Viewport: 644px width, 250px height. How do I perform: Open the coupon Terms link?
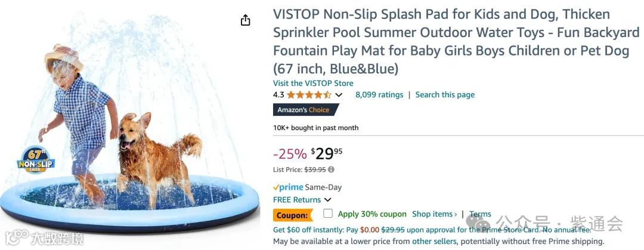tap(480, 214)
